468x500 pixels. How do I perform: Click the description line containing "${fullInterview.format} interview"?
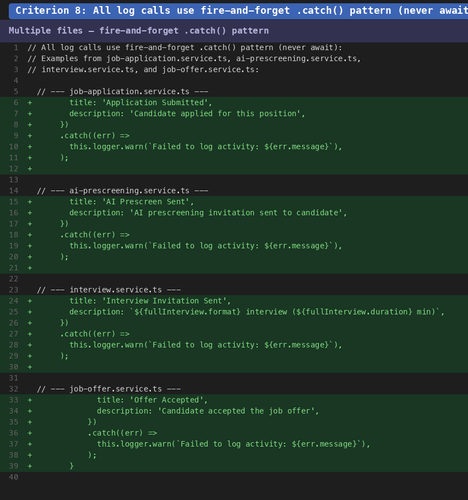pyautogui.click(x=257, y=311)
